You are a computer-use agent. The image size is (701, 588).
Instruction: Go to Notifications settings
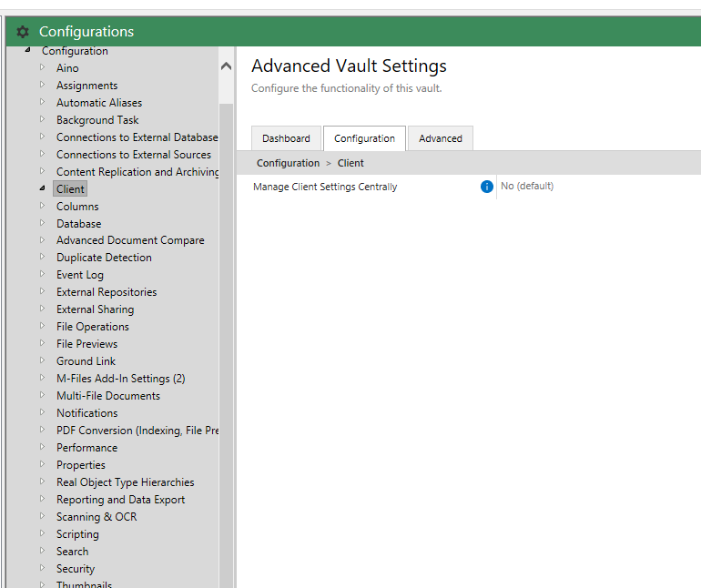(x=86, y=413)
